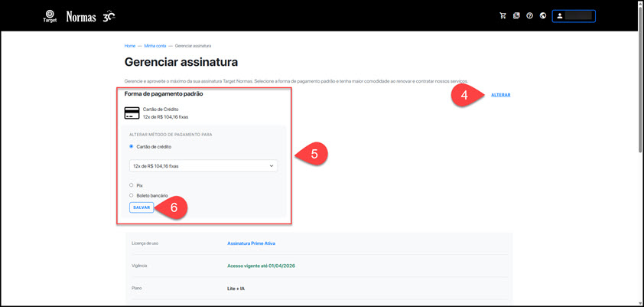Image resolution: width=644 pixels, height=307 pixels.
Task: Choose Boleto bancário radio option
Action: 132,196
